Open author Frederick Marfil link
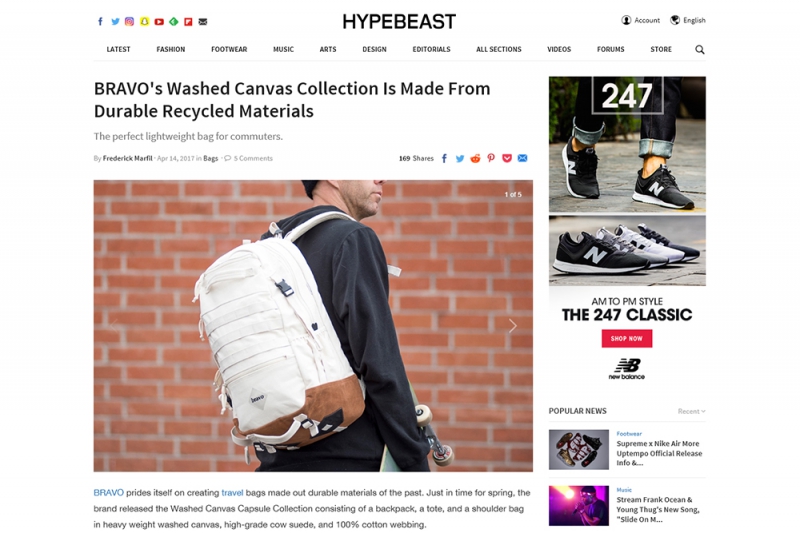 tap(128, 158)
